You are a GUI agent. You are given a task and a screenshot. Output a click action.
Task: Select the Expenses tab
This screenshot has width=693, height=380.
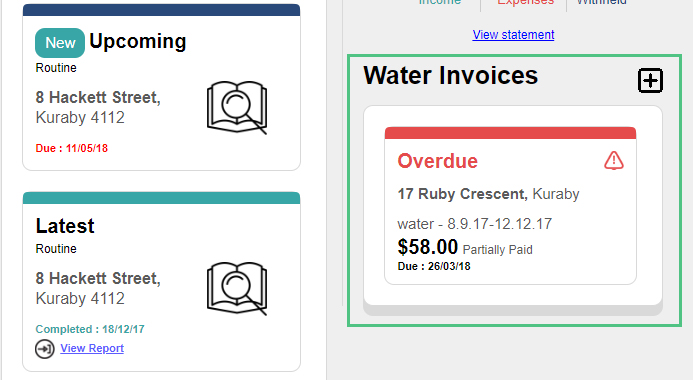pyautogui.click(x=525, y=2)
